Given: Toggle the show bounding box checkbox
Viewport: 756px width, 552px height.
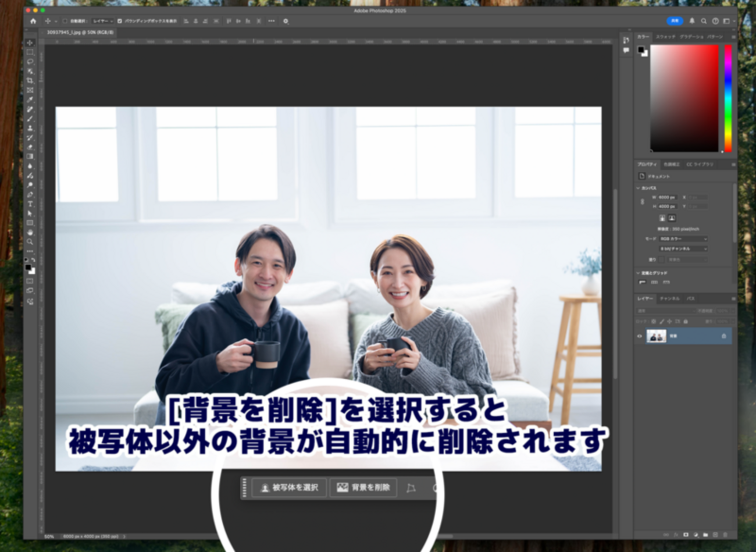Looking at the screenshot, I should coord(120,21).
